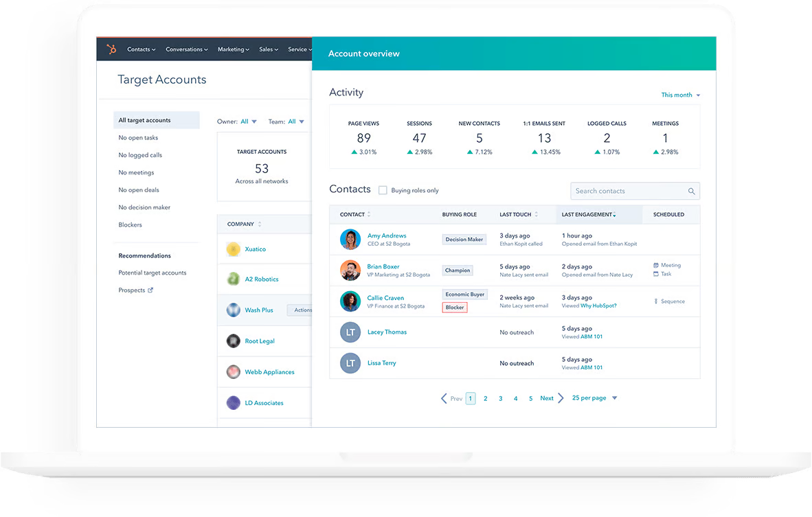Click the Actions button on Wash Plus
The height and width of the screenshot is (517, 812).
pos(301,310)
